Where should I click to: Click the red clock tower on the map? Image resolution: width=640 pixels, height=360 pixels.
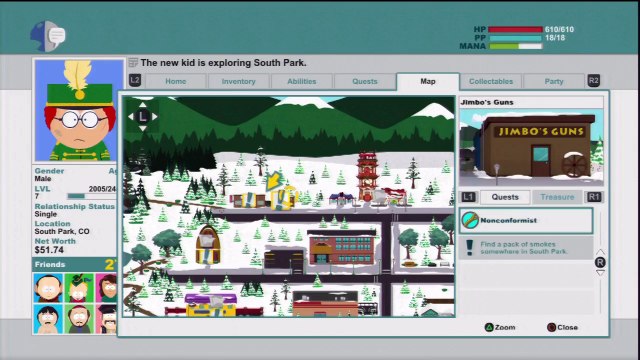coord(367,176)
